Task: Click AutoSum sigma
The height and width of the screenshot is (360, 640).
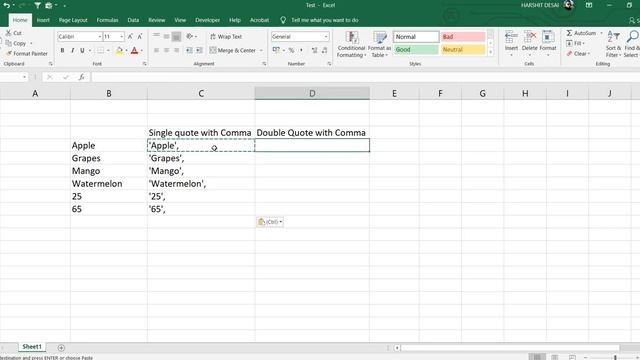Action: click(x=569, y=33)
